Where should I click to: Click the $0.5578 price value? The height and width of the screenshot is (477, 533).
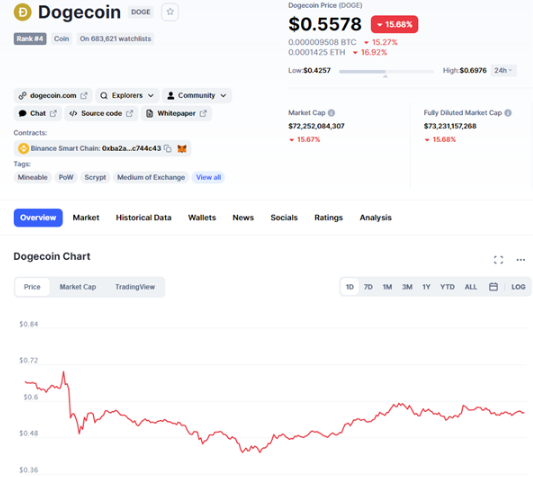[325, 24]
